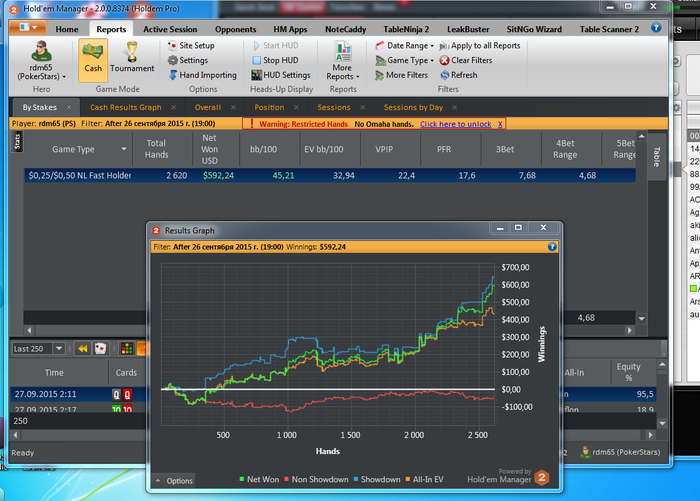Viewport: 700px width, 501px height.
Task: Sort by the Total Hands column header
Action: [x=156, y=149]
